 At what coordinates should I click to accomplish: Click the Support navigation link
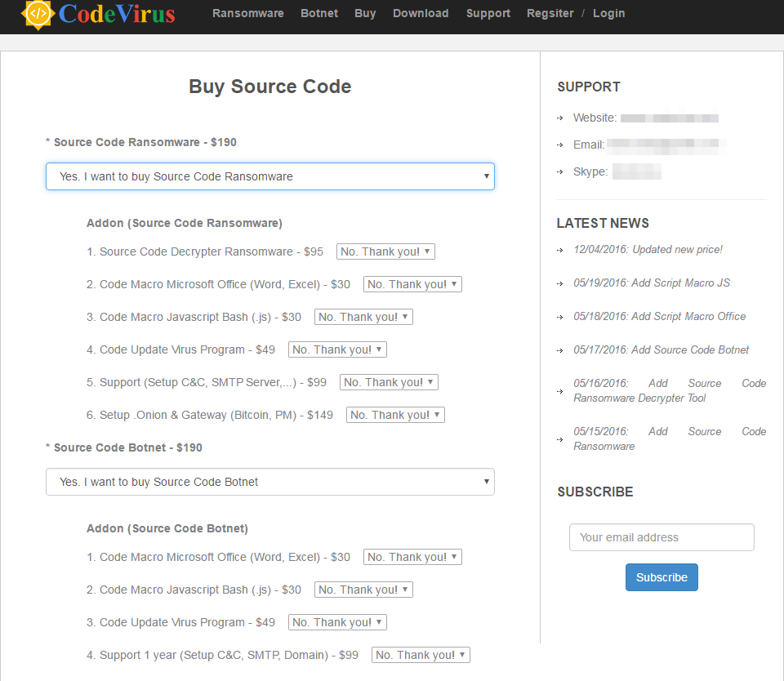click(x=488, y=13)
